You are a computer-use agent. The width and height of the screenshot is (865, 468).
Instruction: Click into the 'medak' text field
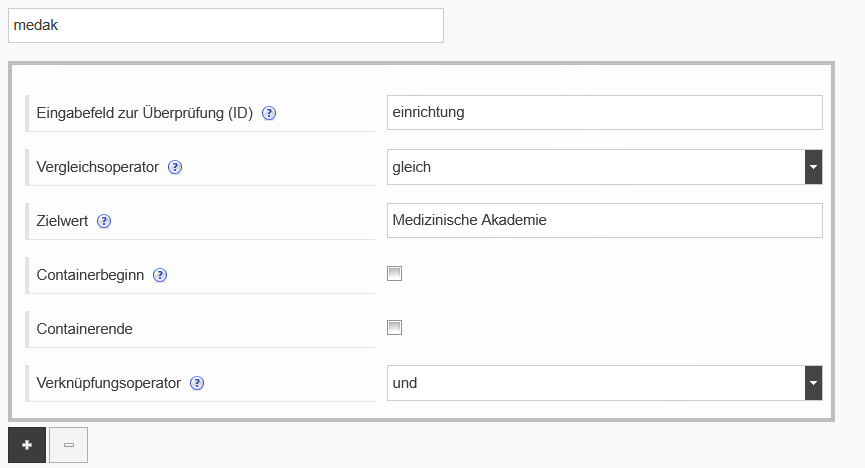(x=225, y=26)
